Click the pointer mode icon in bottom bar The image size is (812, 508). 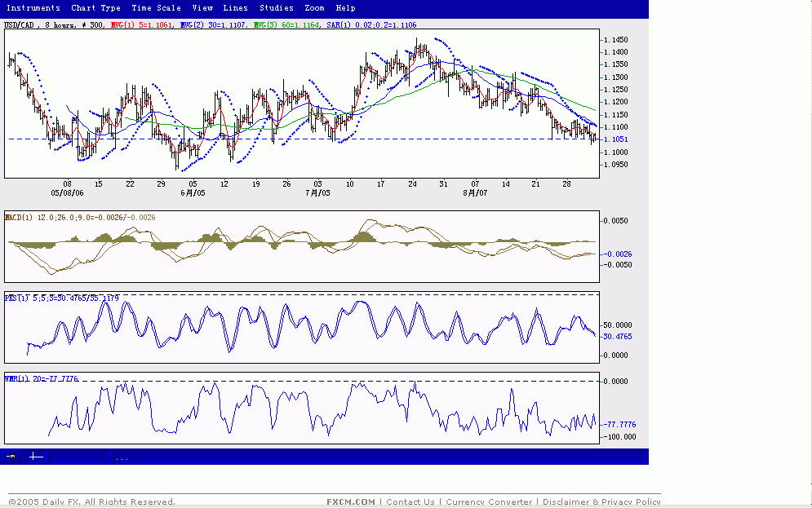(x=11, y=457)
